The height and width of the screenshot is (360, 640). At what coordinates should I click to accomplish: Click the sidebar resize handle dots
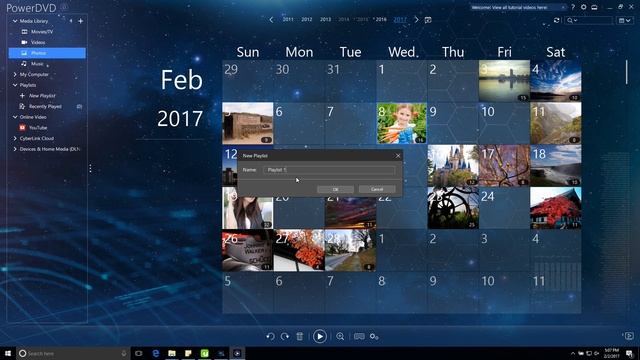coord(90,168)
